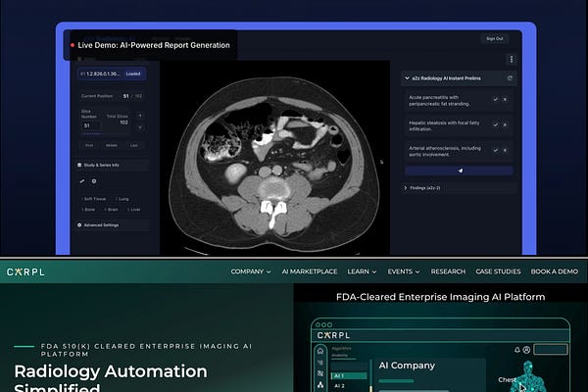Click the Study & Series Info icon

pyautogui.click(x=79, y=165)
